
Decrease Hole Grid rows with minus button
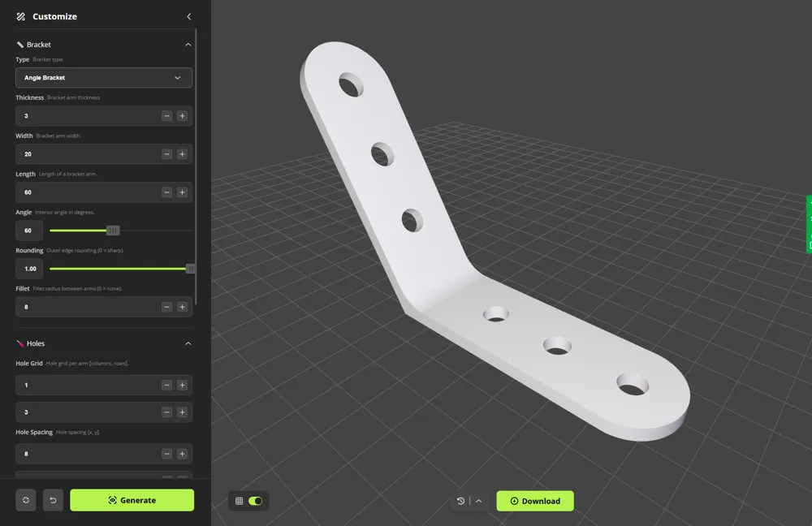[166, 412]
